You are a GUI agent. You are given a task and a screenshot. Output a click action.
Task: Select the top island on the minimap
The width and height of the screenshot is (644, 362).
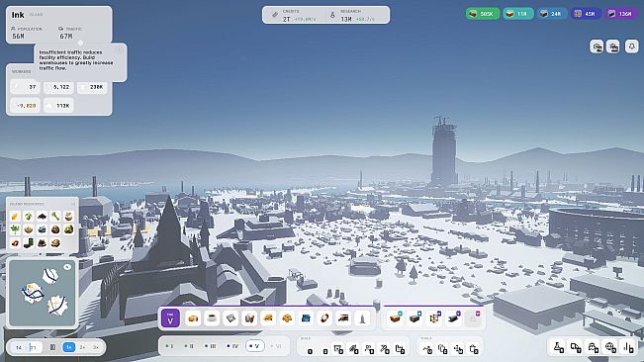(x=50, y=275)
